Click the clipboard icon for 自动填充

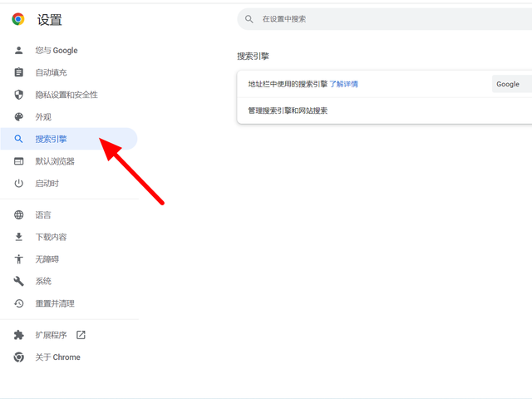coord(19,73)
